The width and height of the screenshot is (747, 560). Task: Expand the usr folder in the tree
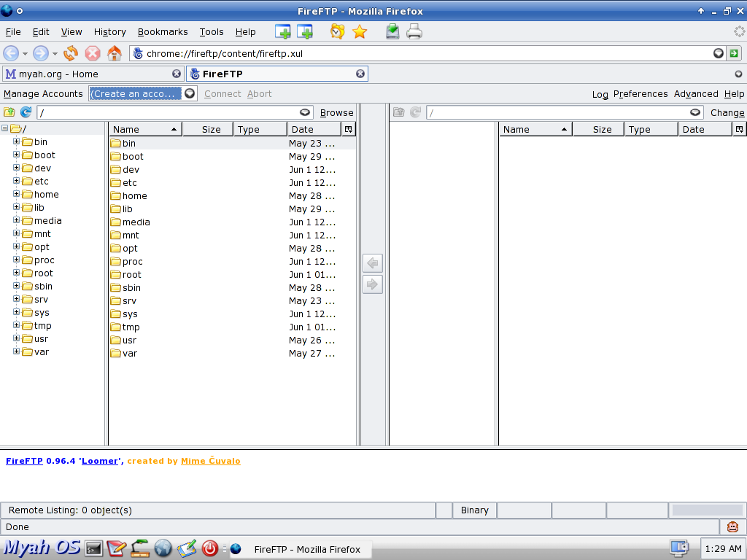[x=16, y=338]
